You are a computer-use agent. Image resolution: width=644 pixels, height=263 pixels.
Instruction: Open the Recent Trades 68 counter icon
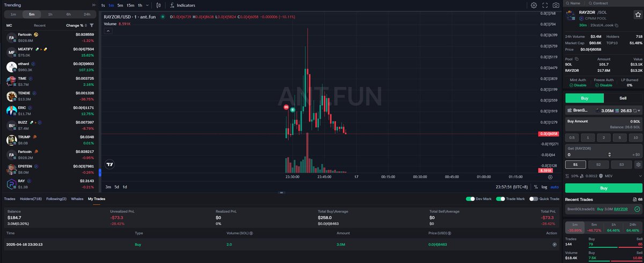click(634, 200)
